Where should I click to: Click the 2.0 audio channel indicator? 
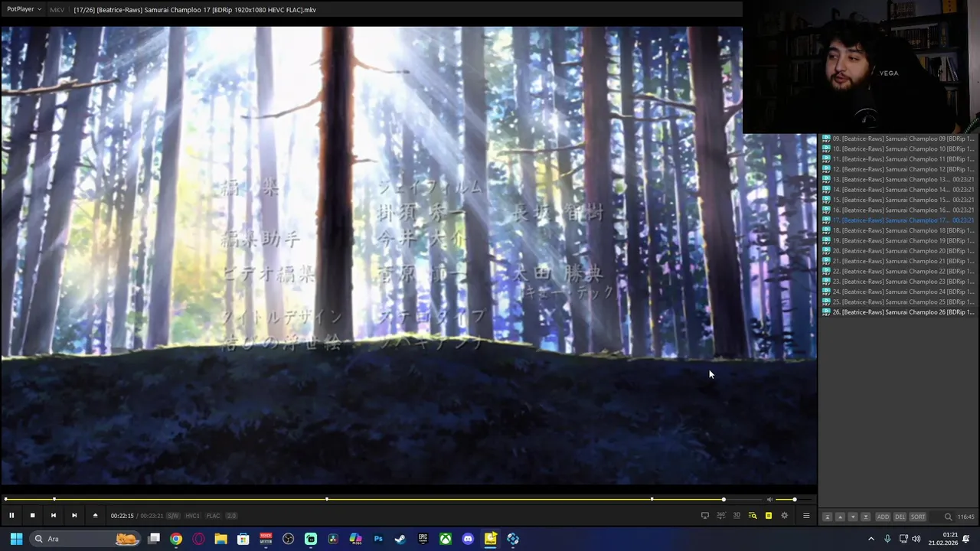pos(231,516)
